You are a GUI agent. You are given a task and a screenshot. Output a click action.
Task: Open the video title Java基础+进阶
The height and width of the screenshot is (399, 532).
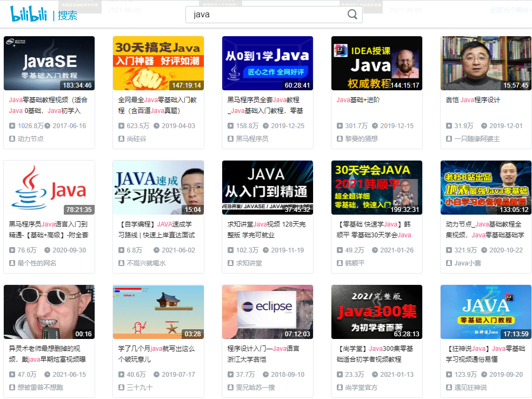click(x=358, y=99)
